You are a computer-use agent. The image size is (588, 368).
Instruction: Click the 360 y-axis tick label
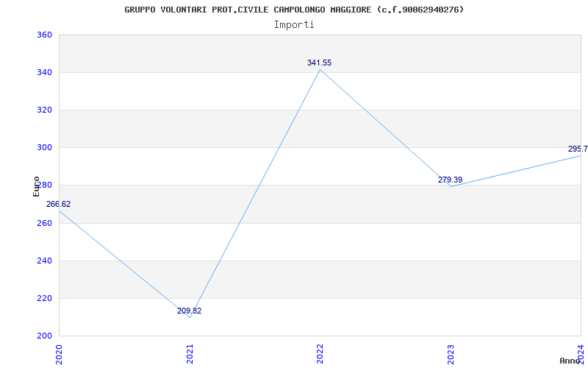click(44, 35)
